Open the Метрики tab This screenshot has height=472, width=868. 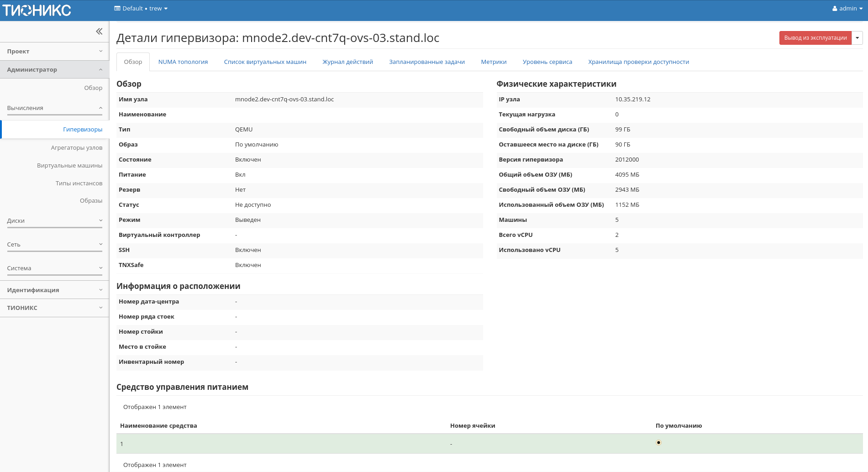[494, 62]
